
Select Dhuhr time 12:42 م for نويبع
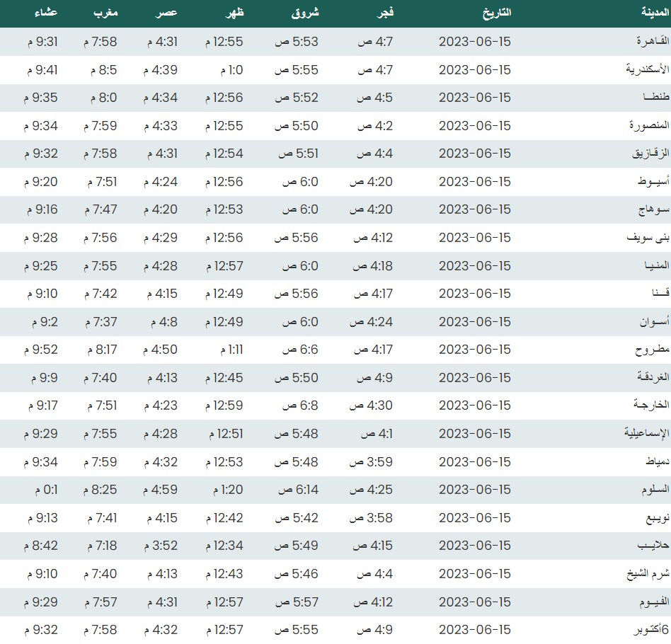coord(224,518)
